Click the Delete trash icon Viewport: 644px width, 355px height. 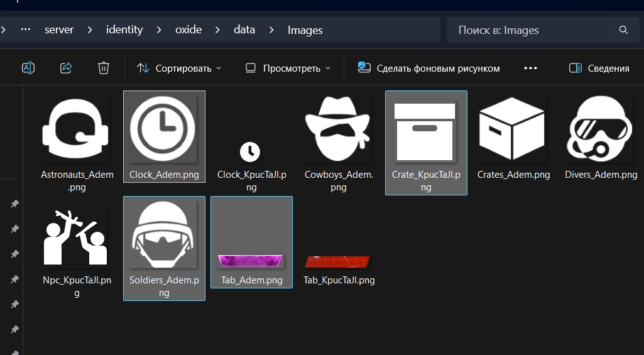pyautogui.click(x=104, y=68)
